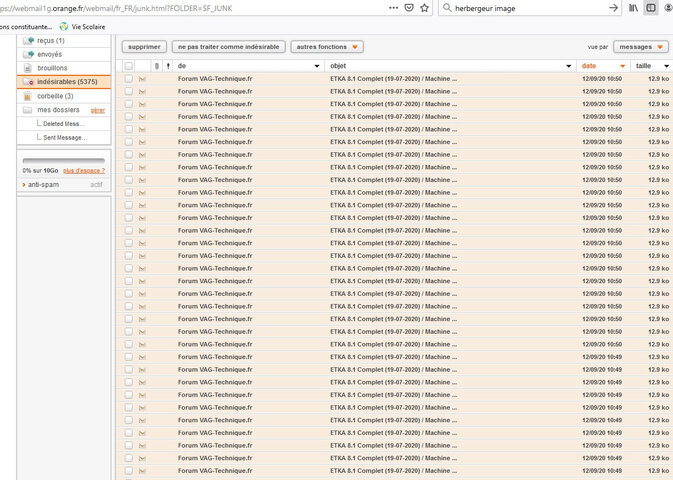This screenshot has width=673, height=480.
Task: Click the brouillons drafts icon
Action: (x=27, y=68)
